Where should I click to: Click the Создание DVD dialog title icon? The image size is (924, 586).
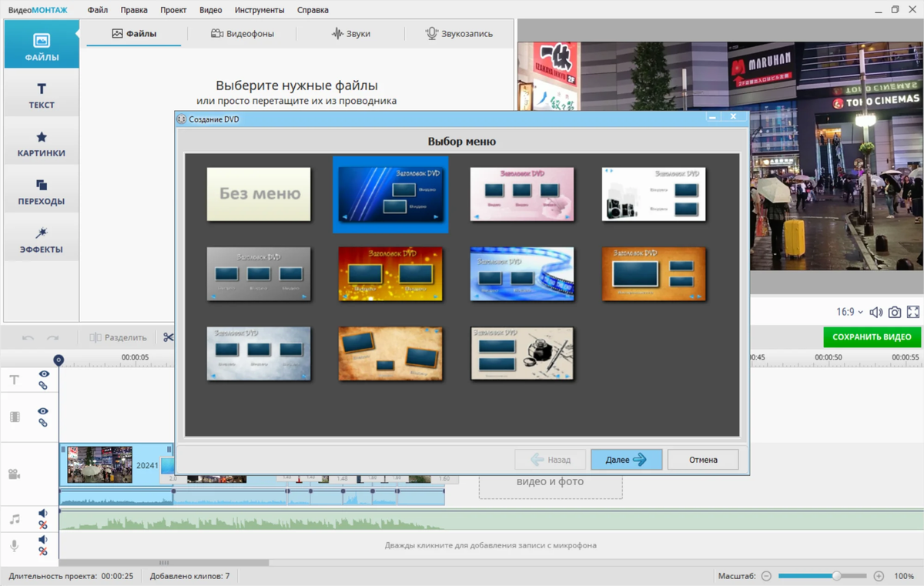(182, 119)
